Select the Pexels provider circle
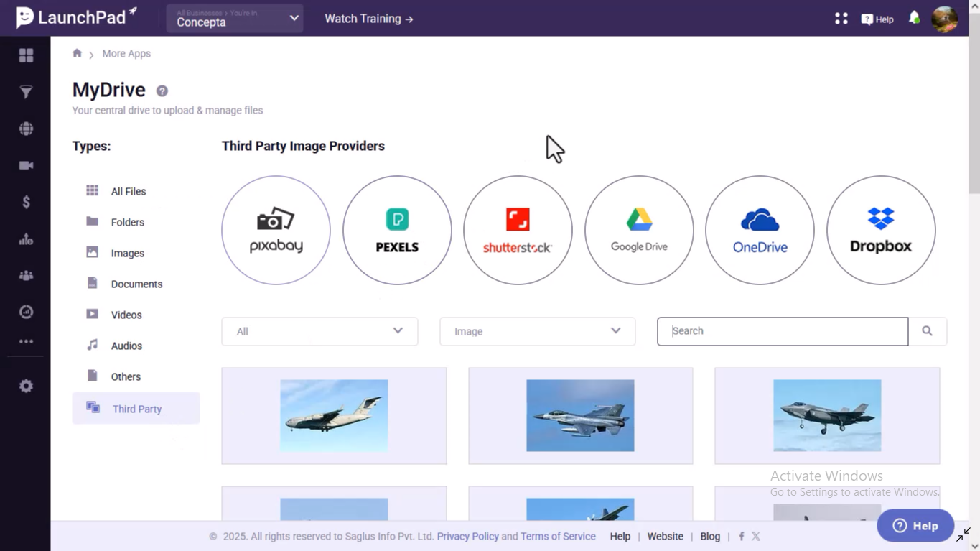The image size is (980, 551). [x=397, y=230]
